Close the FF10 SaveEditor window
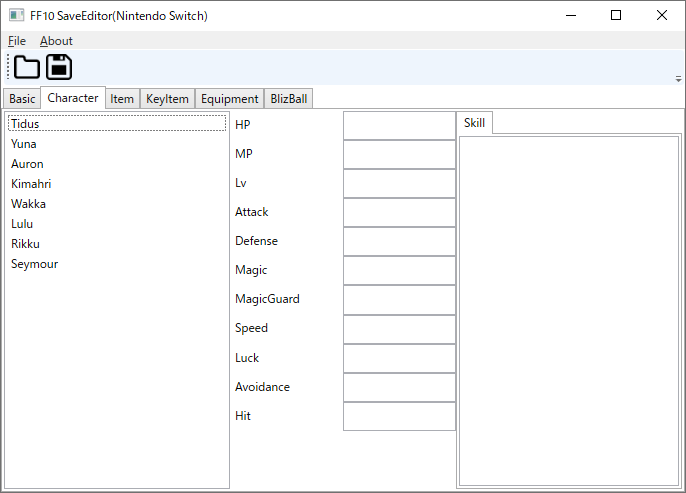The height and width of the screenshot is (493, 686). [662, 15]
